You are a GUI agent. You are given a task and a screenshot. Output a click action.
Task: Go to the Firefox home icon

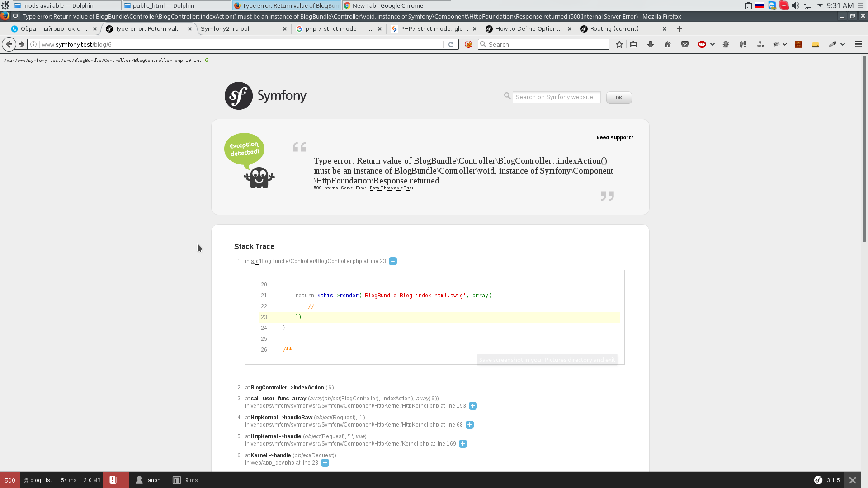click(x=668, y=44)
